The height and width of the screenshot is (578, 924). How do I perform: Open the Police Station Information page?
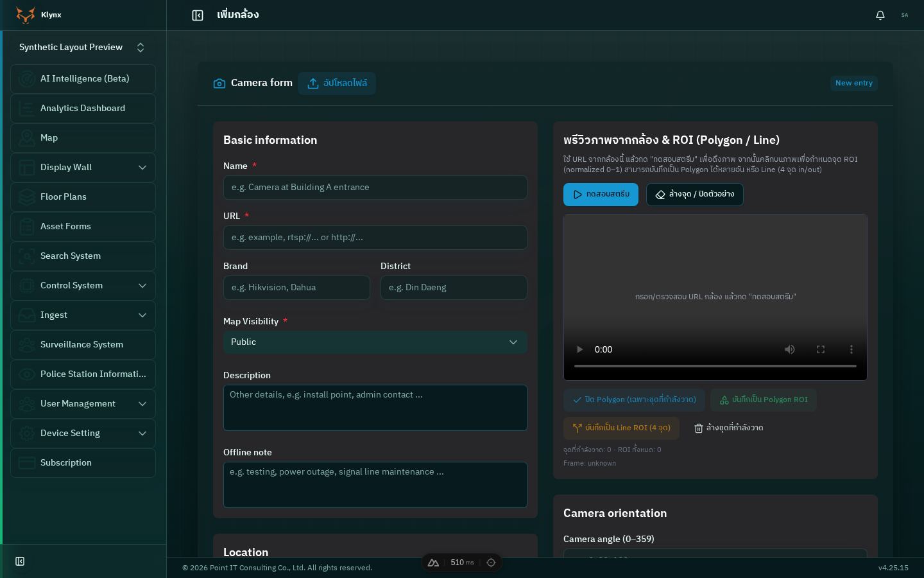(x=83, y=374)
